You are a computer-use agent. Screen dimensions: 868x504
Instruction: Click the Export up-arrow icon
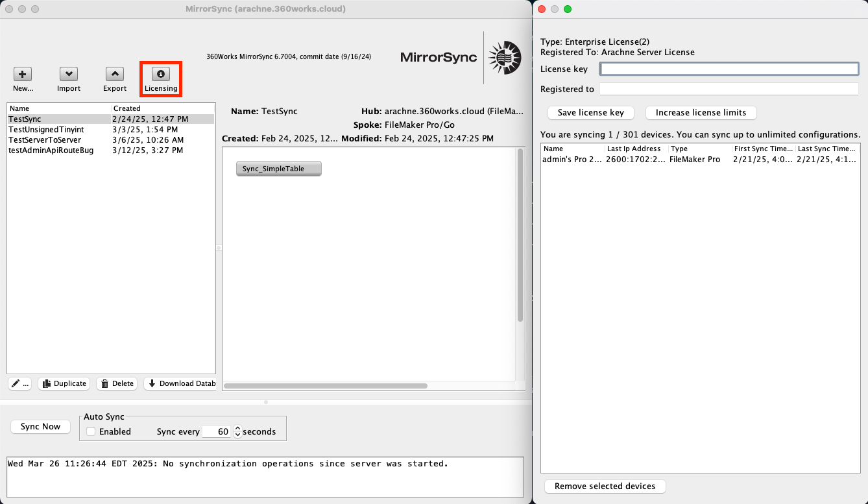[x=115, y=74]
